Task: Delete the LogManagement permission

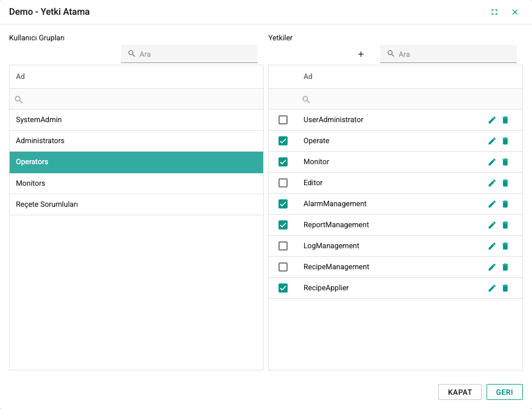Action: 505,246
